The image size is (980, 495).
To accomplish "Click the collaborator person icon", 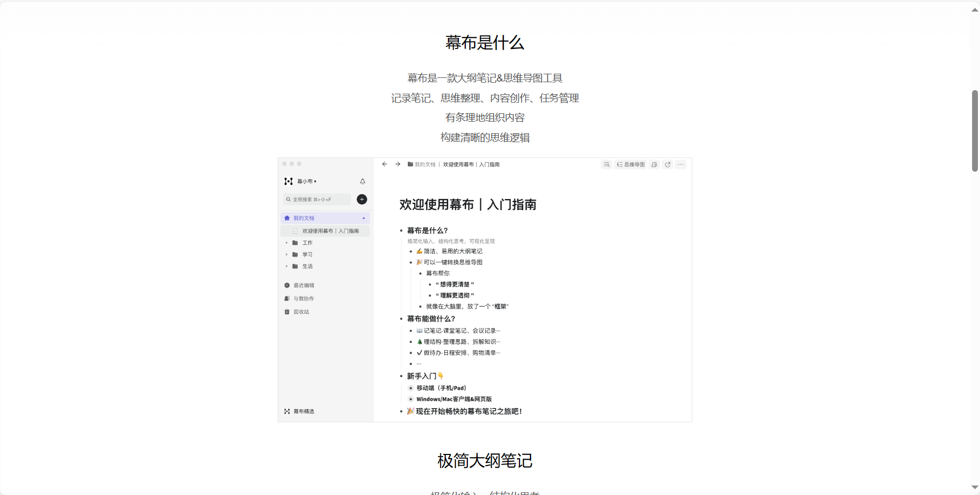I will click(654, 165).
